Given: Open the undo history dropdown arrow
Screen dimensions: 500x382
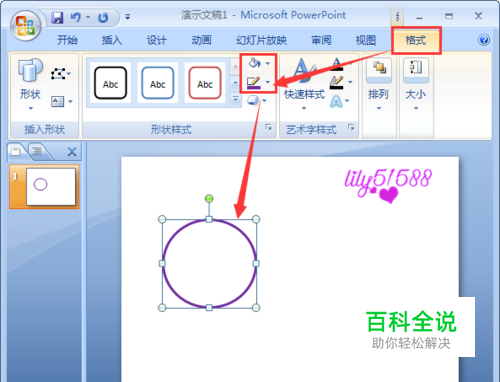Looking at the screenshot, I should click(88, 17).
